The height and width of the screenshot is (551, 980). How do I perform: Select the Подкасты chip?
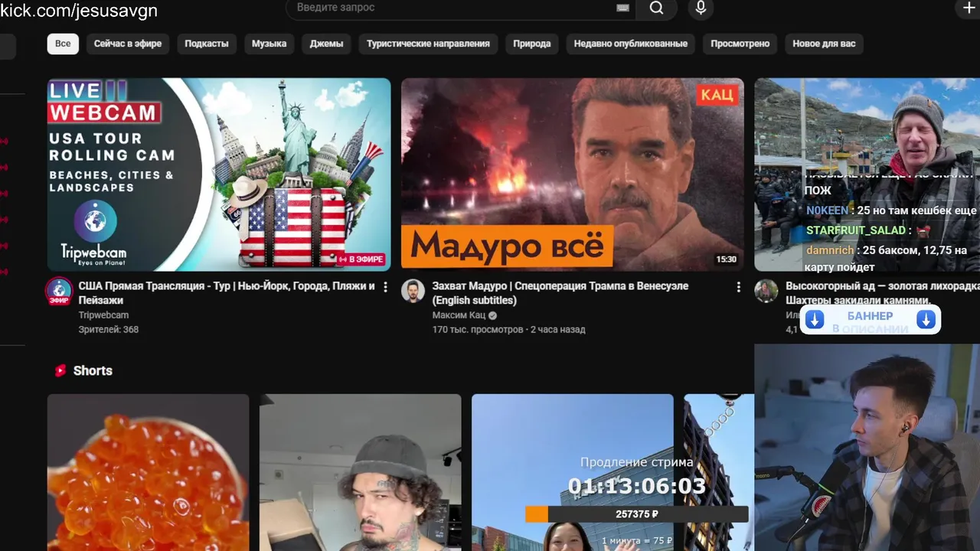pos(207,44)
